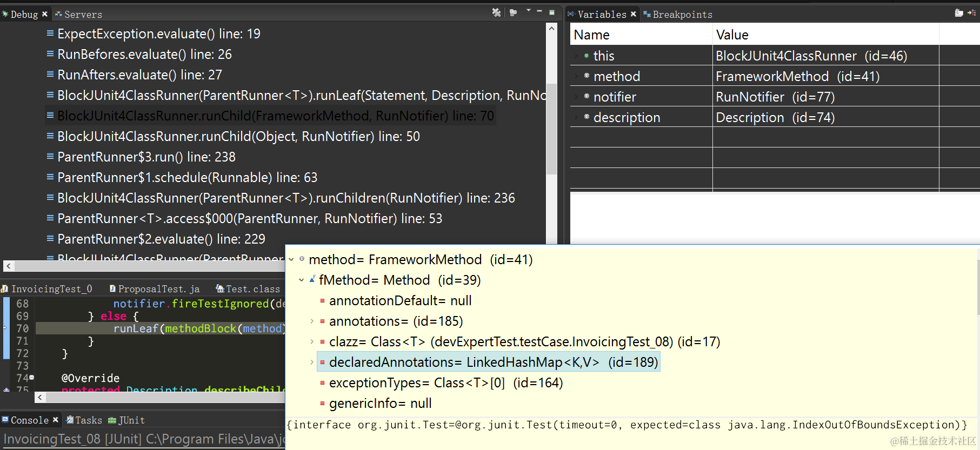The height and width of the screenshot is (450, 980).
Task: Click the override indicator icon at line 75
Action: click(x=6, y=389)
